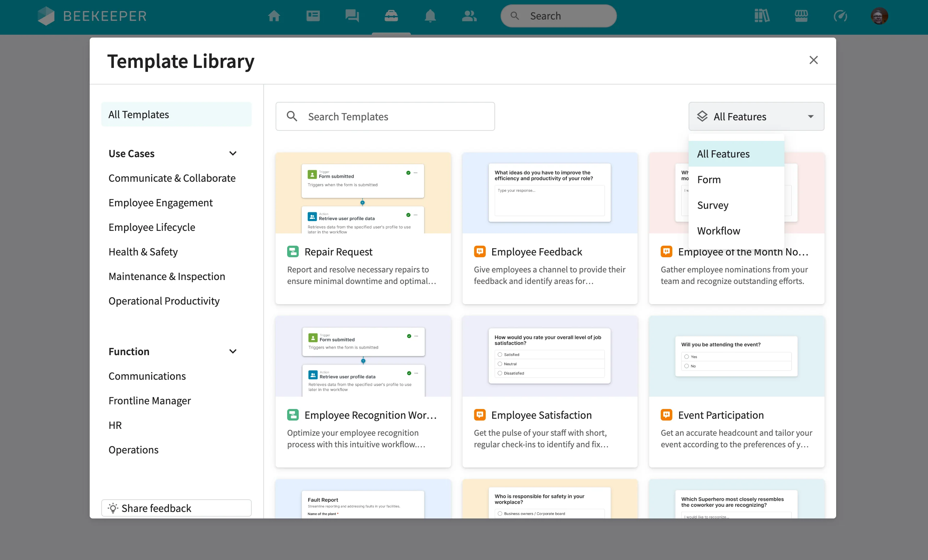Select 'Yes' radio in Event Participation preview
The width and height of the screenshot is (928, 560).
(x=686, y=357)
